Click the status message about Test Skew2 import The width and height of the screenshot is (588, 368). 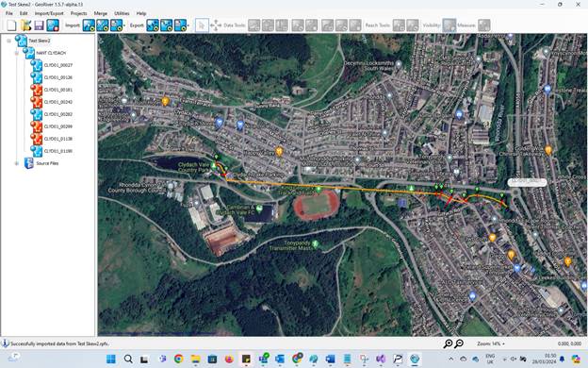(60, 343)
